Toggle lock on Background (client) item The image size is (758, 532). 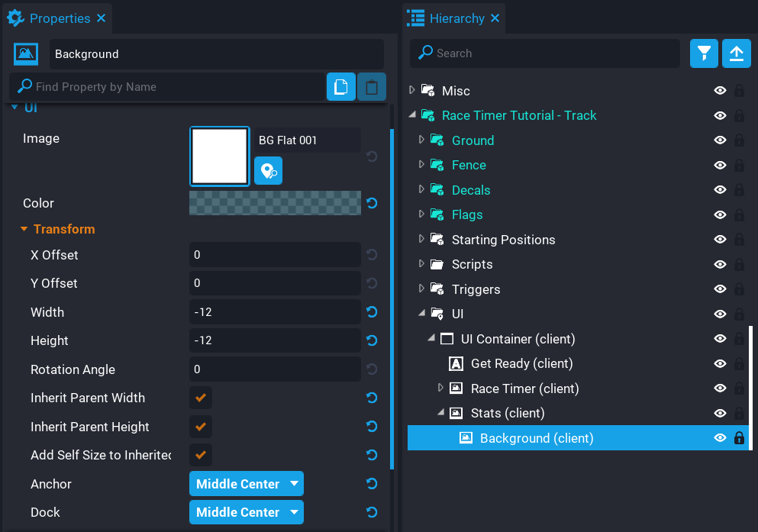coord(739,438)
